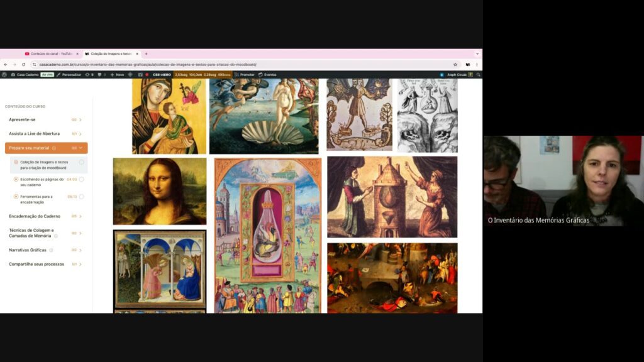
Task: Click the browser reload icon
Action: tap(24, 64)
